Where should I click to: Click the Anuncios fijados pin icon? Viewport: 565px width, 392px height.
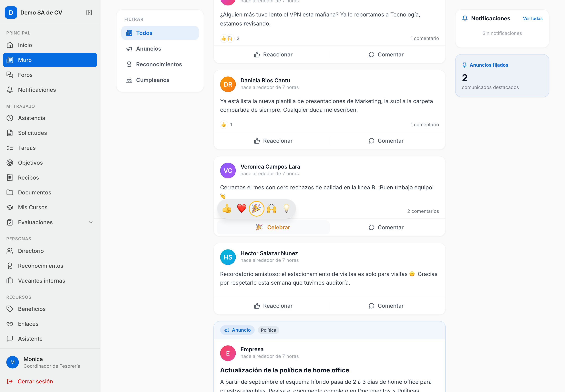pyautogui.click(x=464, y=65)
